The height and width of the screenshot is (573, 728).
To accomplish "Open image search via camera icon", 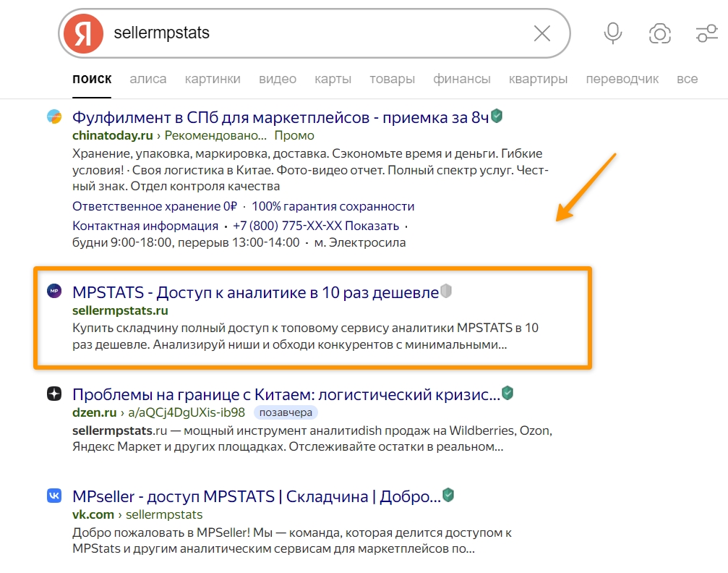I will (659, 33).
